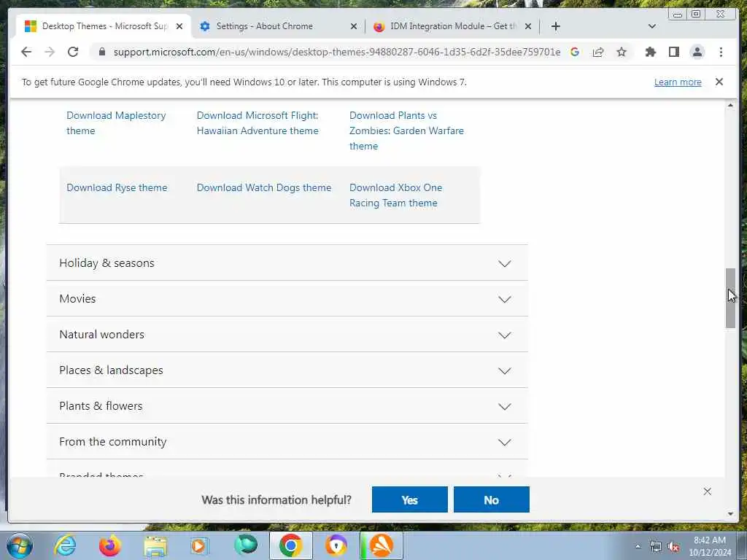
Task: Show hidden system tray icons
Action: coord(638,546)
